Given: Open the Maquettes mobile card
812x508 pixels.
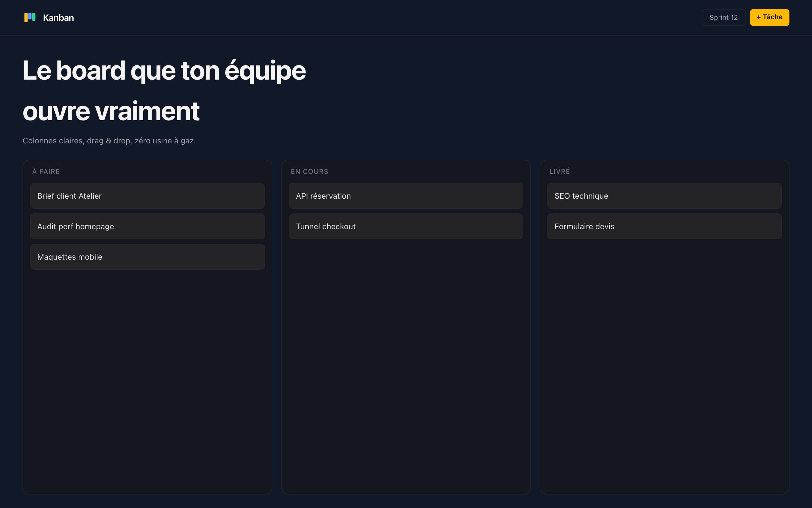Looking at the screenshot, I should pyautogui.click(x=147, y=257).
